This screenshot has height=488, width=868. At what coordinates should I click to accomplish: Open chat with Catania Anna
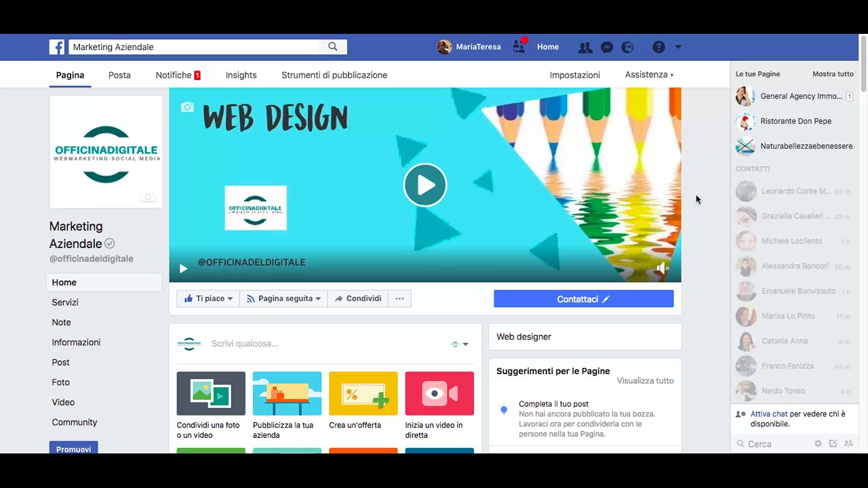point(794,341)
